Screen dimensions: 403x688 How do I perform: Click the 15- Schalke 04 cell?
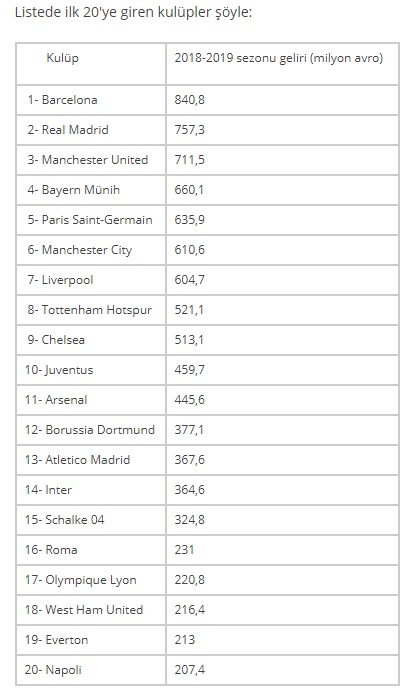[91, 520]
